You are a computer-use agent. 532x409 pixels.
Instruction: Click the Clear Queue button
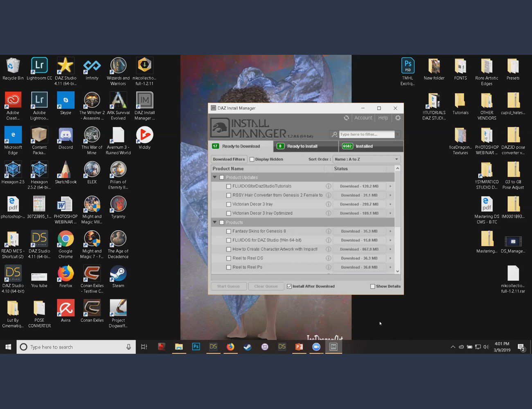coord(266,286)
